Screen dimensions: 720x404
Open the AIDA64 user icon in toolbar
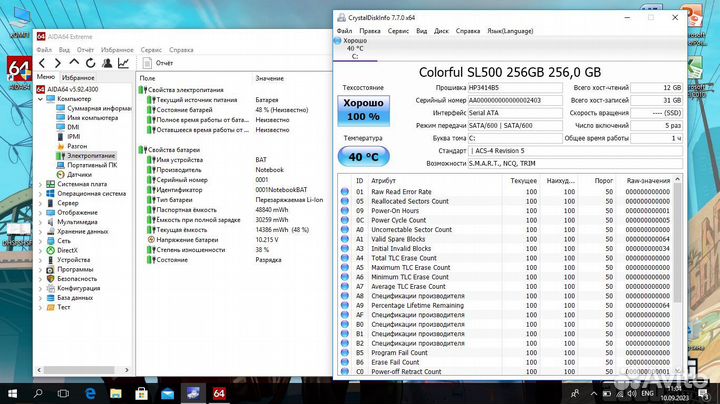(107, 63)
